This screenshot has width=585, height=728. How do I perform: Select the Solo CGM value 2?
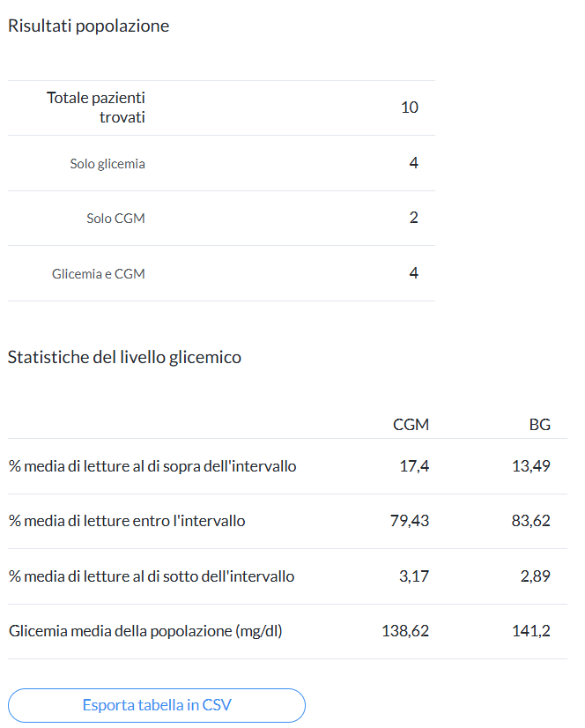pyautogui.click(x=414, y=218)
